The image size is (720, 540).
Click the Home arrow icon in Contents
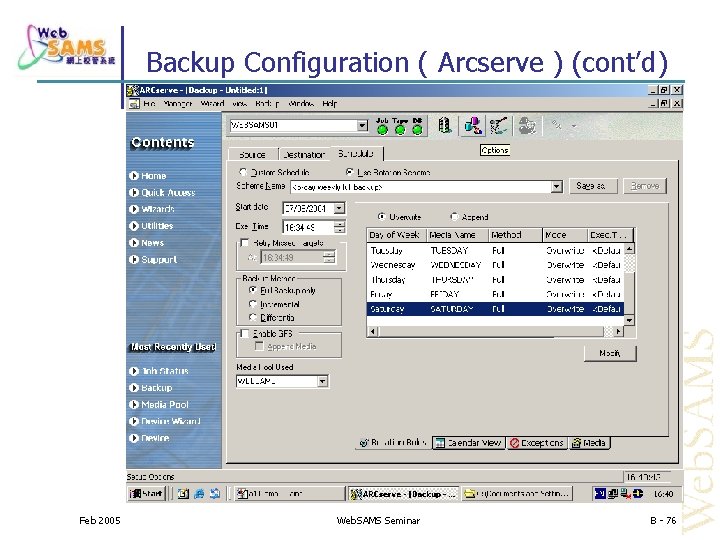(134, 176)
